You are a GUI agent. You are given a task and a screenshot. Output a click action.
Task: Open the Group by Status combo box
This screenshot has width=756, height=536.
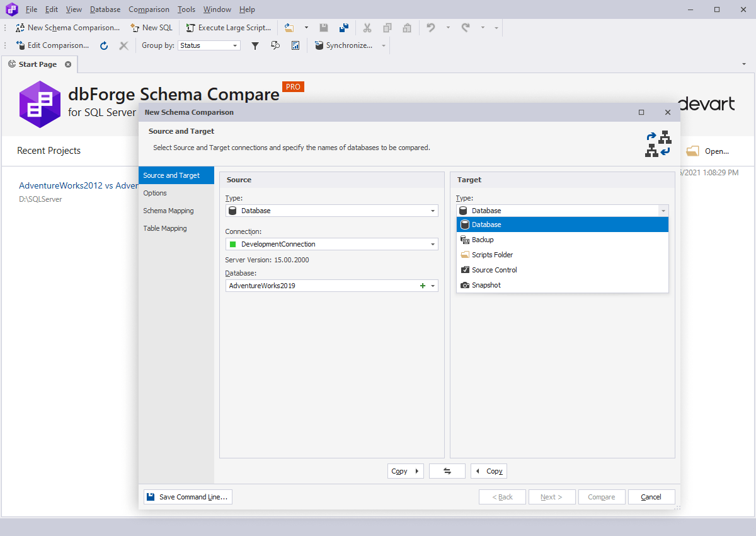coord(209,45)
